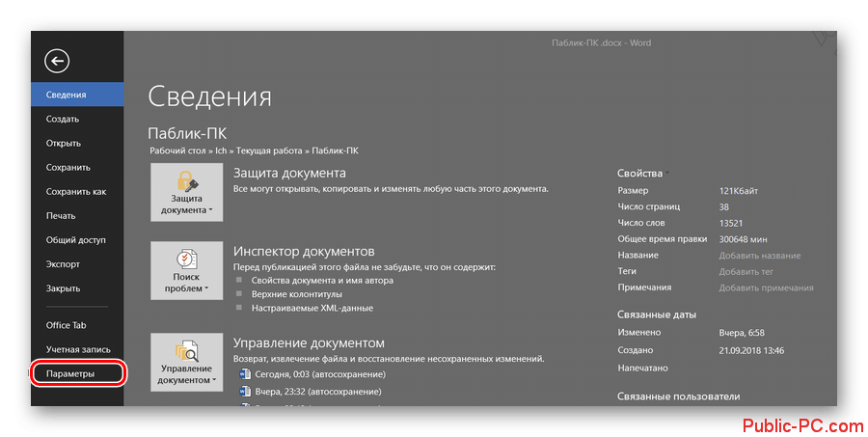This screenshot has width=868, height=437.
Task: Click the Ich folder in file path
Action: coord(221,150)
